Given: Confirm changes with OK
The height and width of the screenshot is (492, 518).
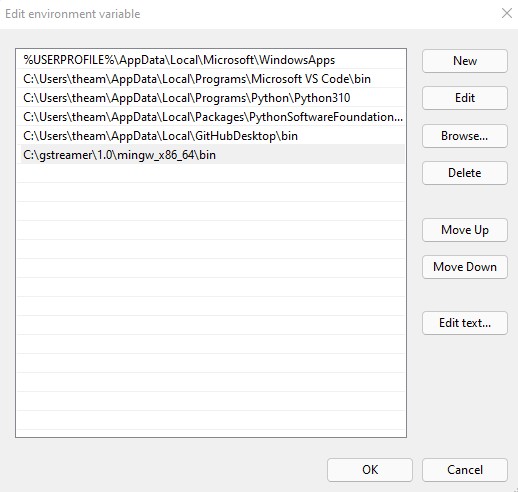Looking at the screenshot, I should [x=370, y=470].
